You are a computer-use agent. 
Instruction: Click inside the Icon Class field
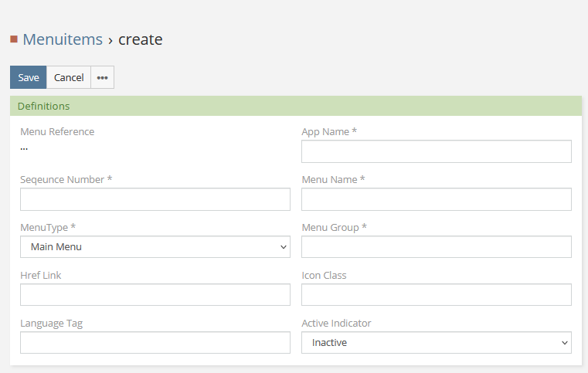(x=436, y=295)
